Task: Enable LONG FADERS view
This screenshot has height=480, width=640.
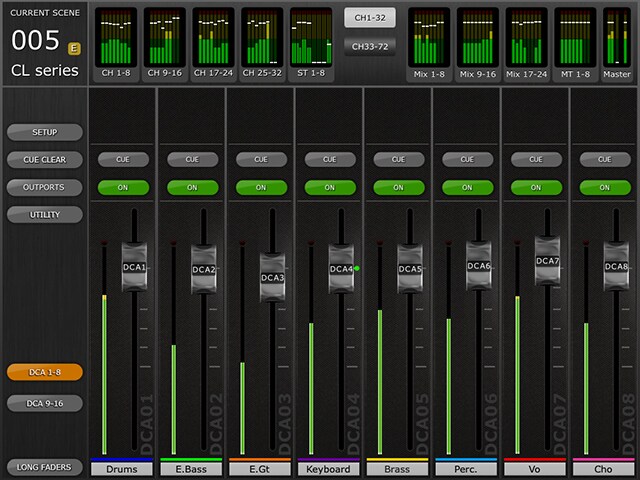Action: [x=44, y=467]
